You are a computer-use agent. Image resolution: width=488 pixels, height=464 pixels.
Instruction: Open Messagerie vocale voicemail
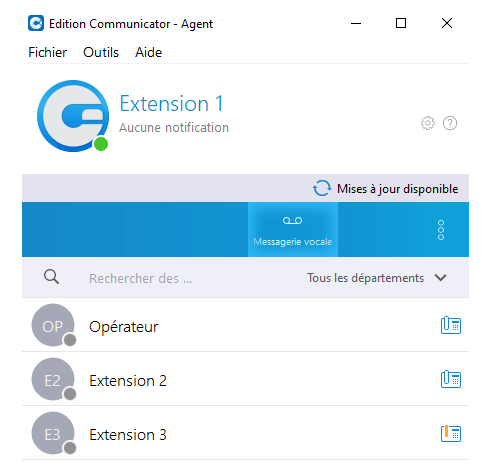(x=293, y=229)
